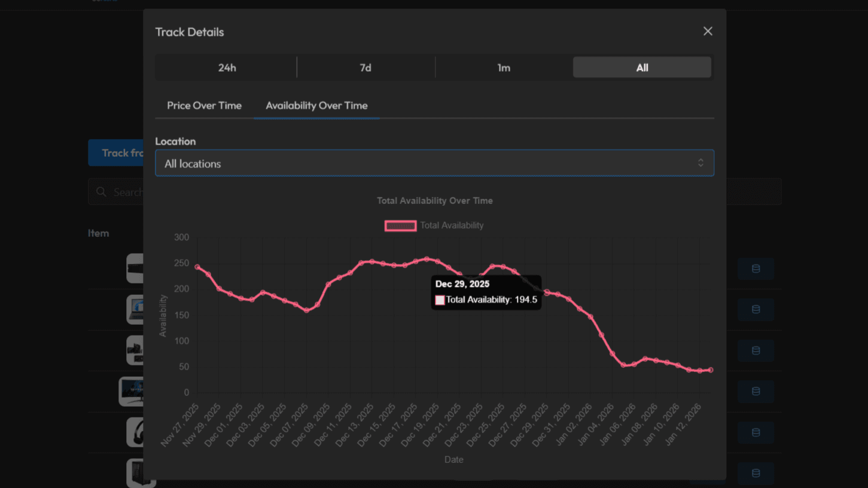Choose the All time range button
This screenshot has height=488, width=868.
(x=642, y=68)
